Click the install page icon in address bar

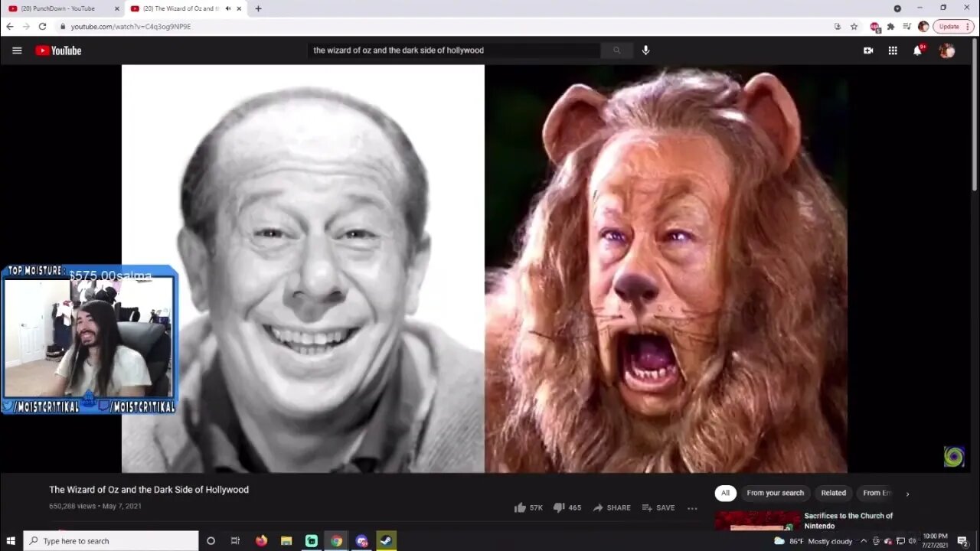click(838, 26)
